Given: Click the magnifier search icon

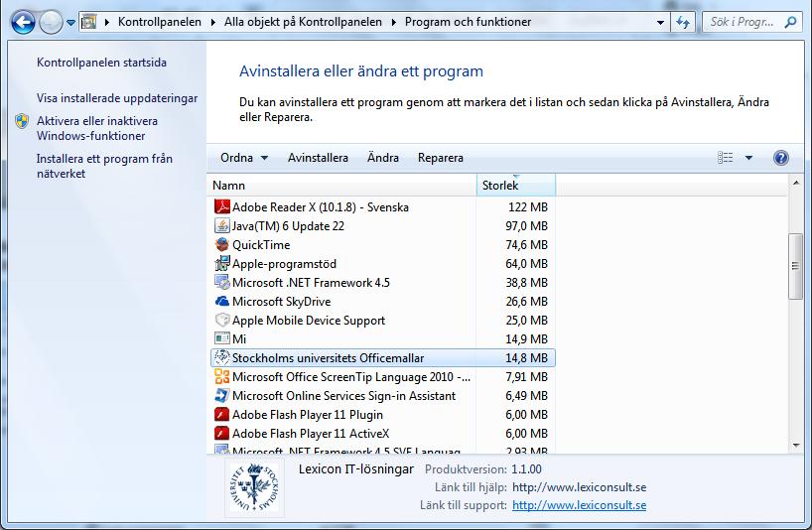Looking at the screenshot, I should [x=790, y=22].
